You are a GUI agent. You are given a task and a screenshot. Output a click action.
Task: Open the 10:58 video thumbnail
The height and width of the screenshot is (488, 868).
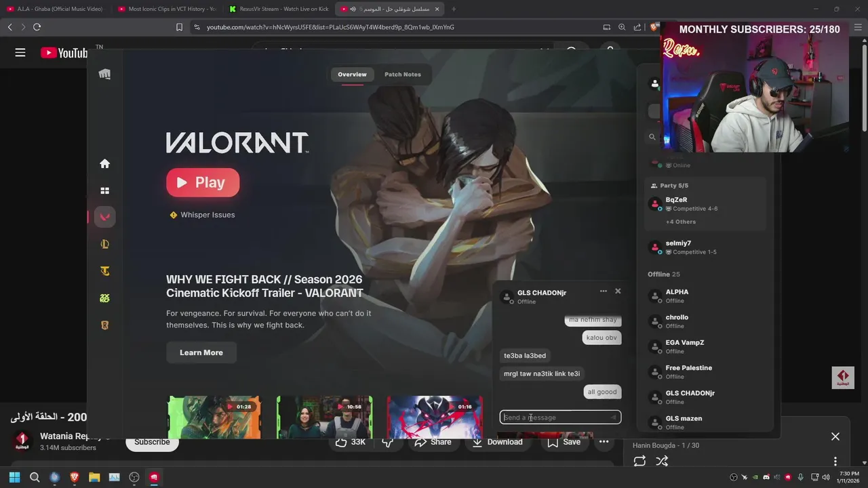click(x=324, y=417)
